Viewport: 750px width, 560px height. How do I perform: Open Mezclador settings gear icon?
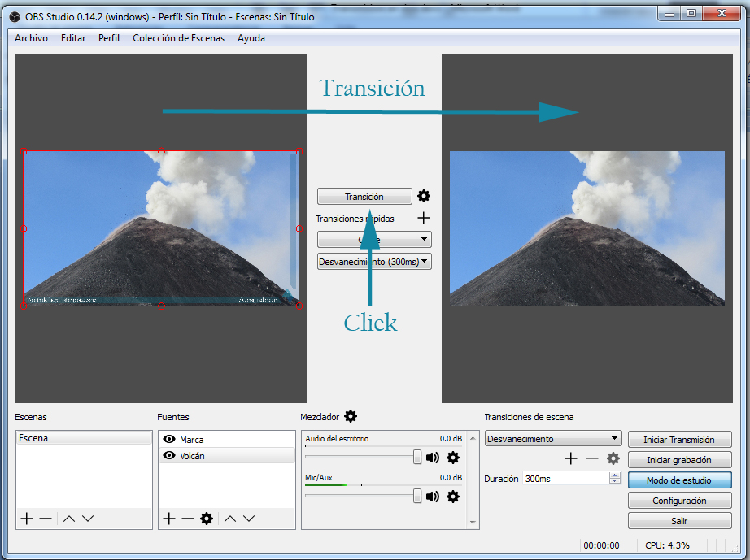coord(351,416)
